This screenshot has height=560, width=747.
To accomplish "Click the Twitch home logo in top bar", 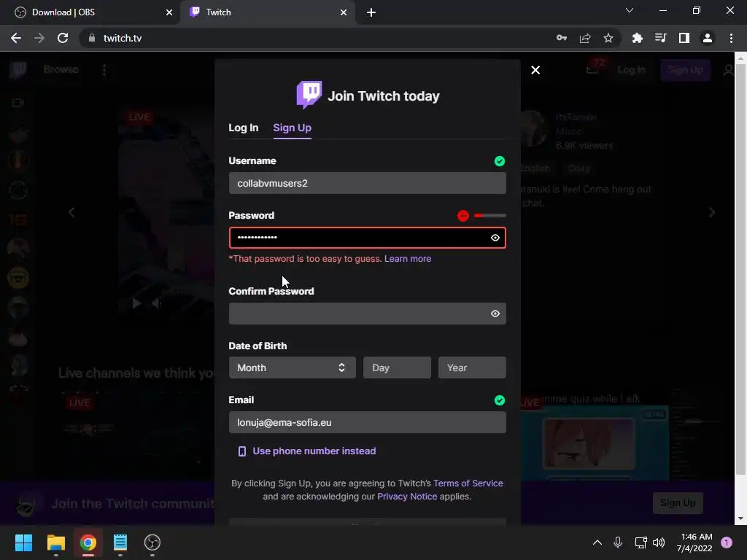I will click(18, 70).
